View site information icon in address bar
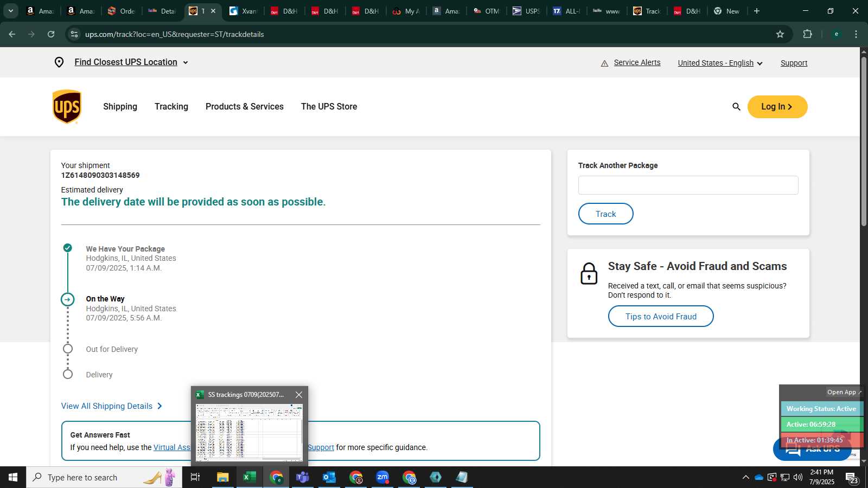This screenshot has height=488, width=868. 74,34
